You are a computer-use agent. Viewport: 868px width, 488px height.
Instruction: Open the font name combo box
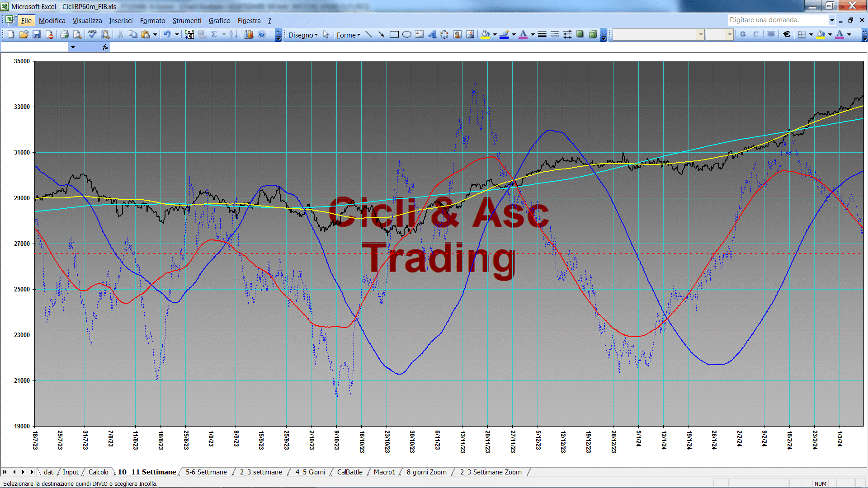(x=659, y=34)
